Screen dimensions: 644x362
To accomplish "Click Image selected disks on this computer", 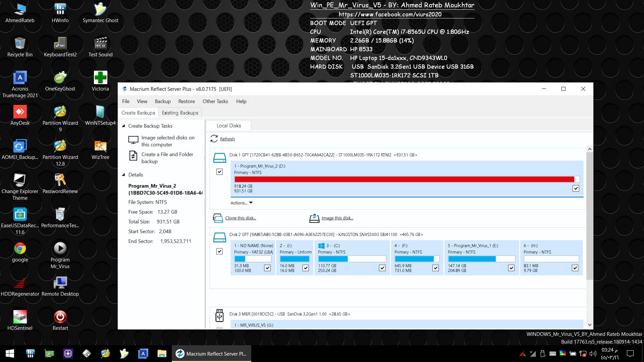I will (x=168, y=141).
